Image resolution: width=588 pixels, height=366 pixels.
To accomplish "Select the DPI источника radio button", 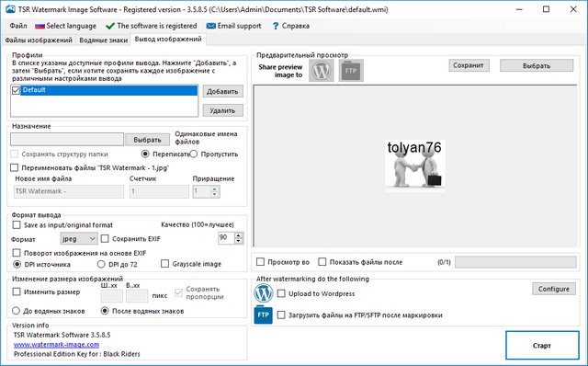I will click(17, 264).
